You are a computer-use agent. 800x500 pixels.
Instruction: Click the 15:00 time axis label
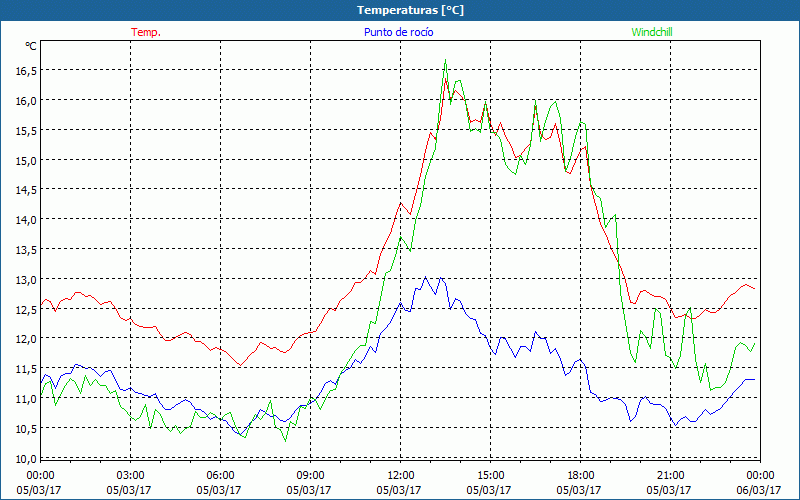490,476
